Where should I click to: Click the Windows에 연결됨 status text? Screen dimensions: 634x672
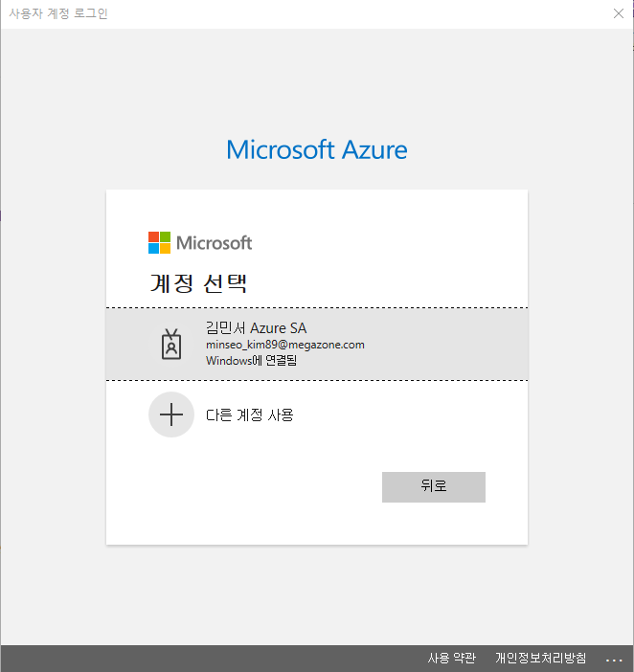251,361
